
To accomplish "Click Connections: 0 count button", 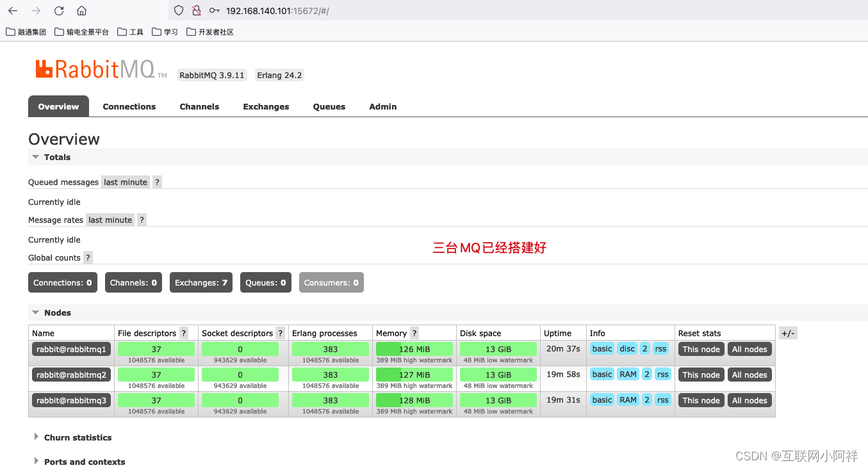I will coord(63,282).
